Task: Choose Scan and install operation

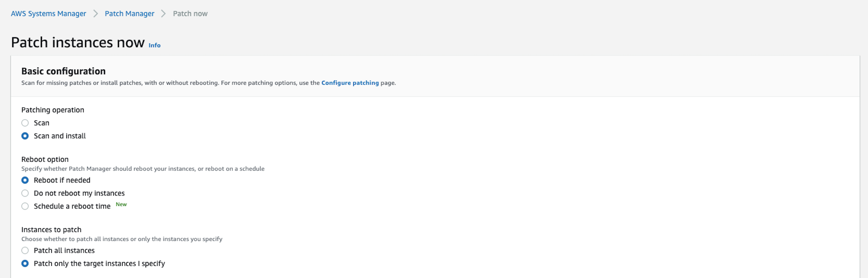Action: 25,136
